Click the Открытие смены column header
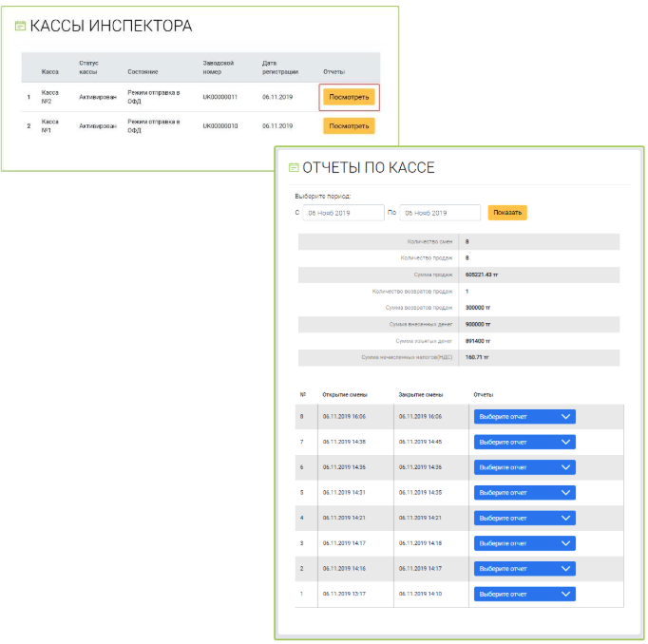 click(344, 394)
